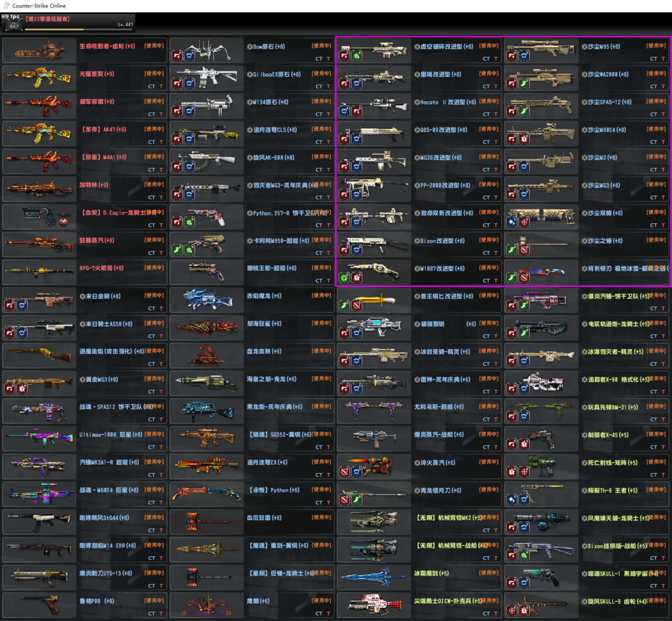
Task: Click green snowflake perk icon on Python.357-R row
Action: 189,222
